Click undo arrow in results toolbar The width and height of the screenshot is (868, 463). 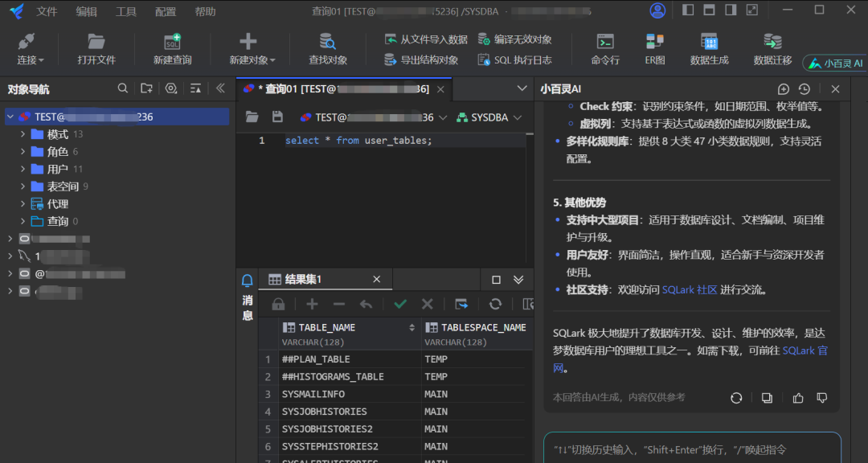coord(366,304)
